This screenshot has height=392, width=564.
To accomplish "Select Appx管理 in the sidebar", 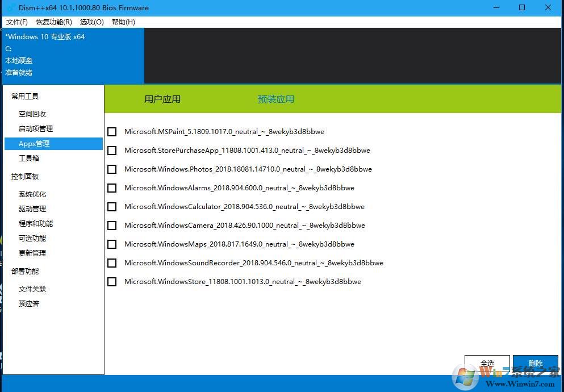I will coord(53,144).
